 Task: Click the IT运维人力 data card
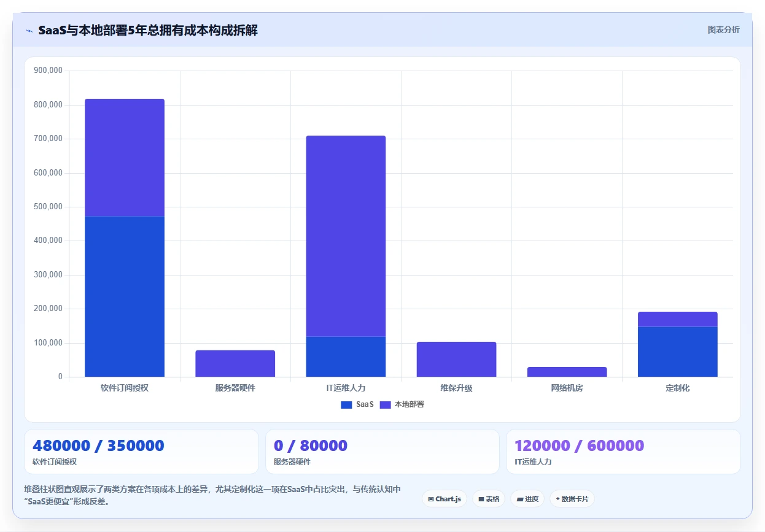tap(623, 452)
